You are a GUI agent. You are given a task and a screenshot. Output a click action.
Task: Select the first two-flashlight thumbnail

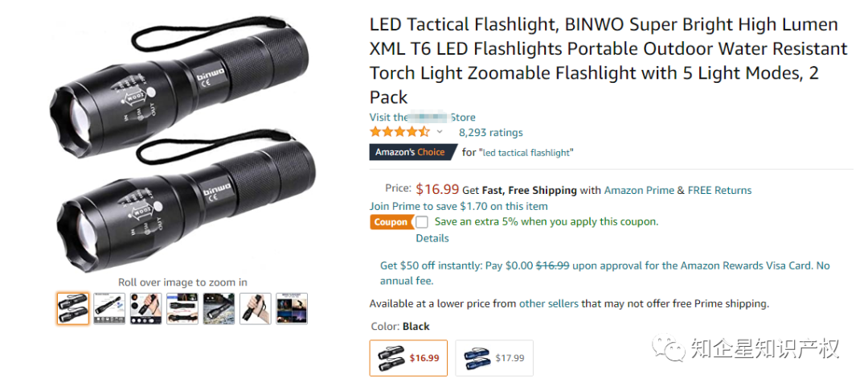(x=72, y=308)
